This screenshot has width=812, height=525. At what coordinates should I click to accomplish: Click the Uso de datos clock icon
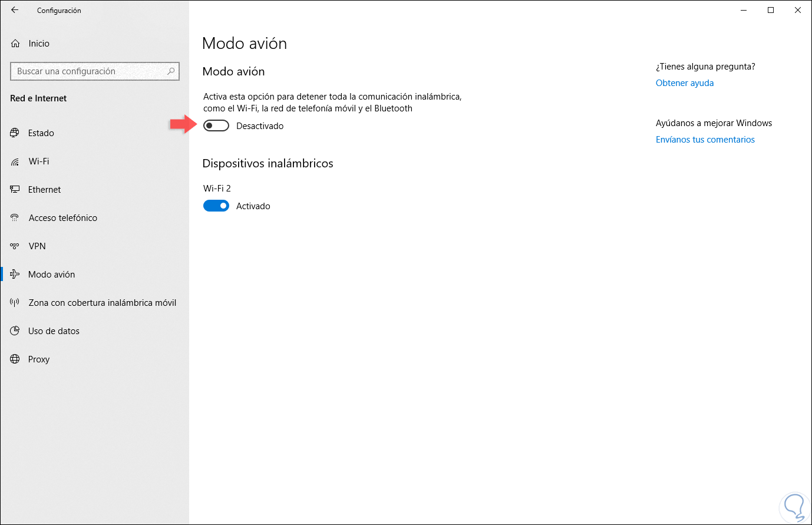pyautogui.click(x=15, y=331)
